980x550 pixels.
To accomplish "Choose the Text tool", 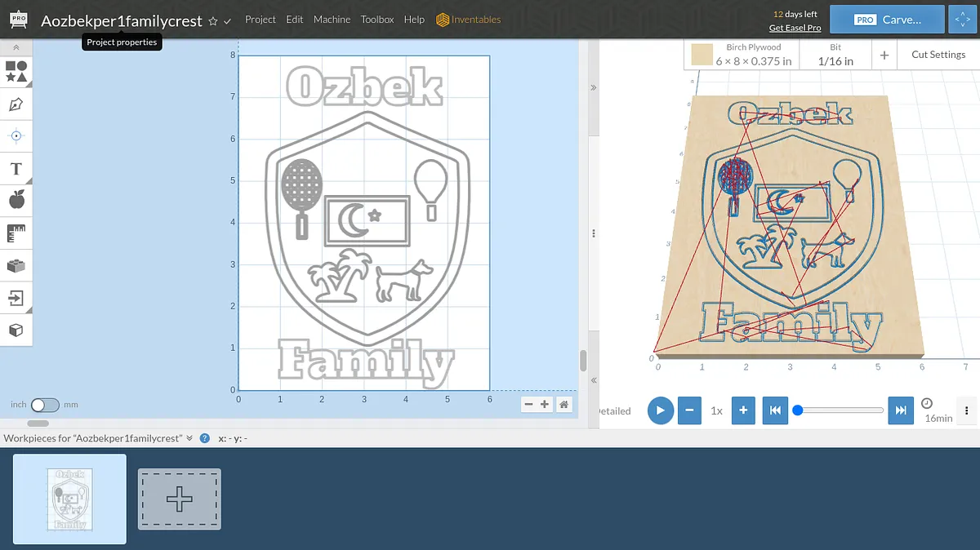I will click(16, 169).
